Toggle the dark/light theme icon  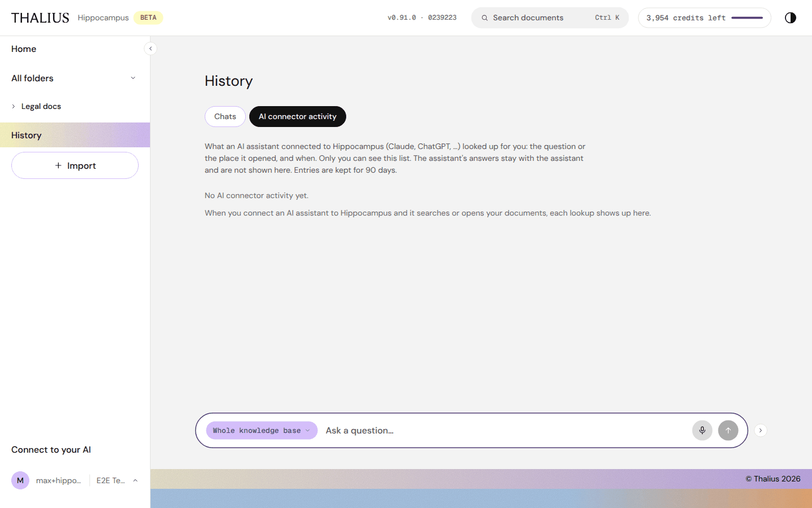pos(791,17)
